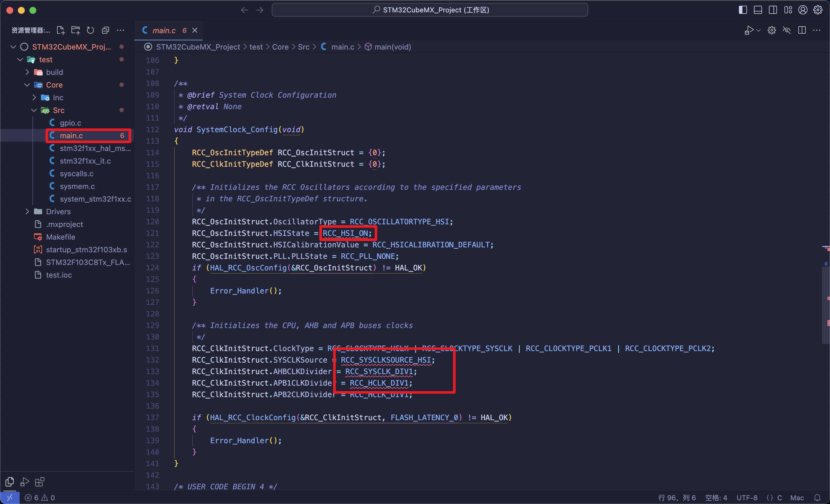Toggle the secondary sidebar visibility

pyautogui.click(x=773, y=10)
